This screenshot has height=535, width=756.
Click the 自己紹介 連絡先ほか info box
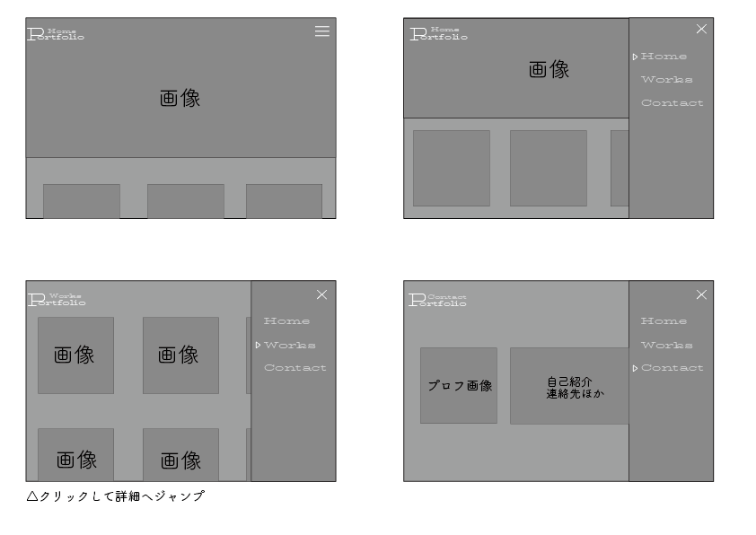tap(569, 387)
